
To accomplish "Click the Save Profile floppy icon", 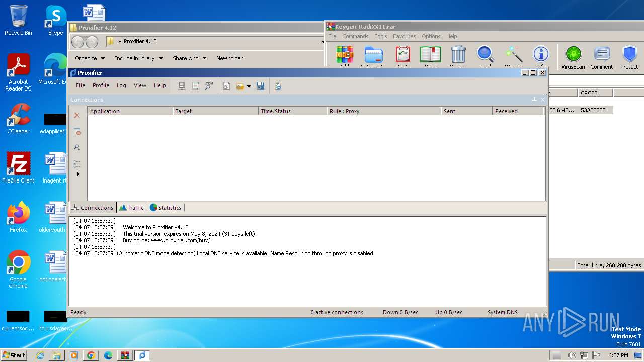I will point(260,86).
